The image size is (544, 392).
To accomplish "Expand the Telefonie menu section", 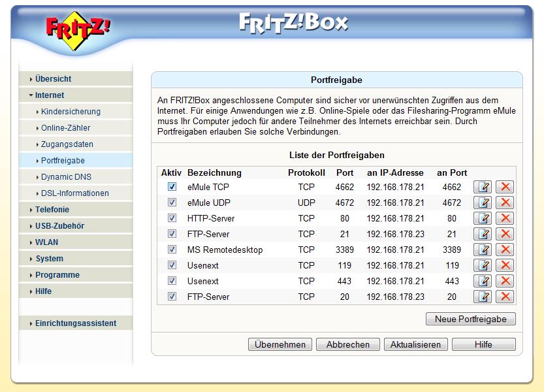I will coord(76,209).
